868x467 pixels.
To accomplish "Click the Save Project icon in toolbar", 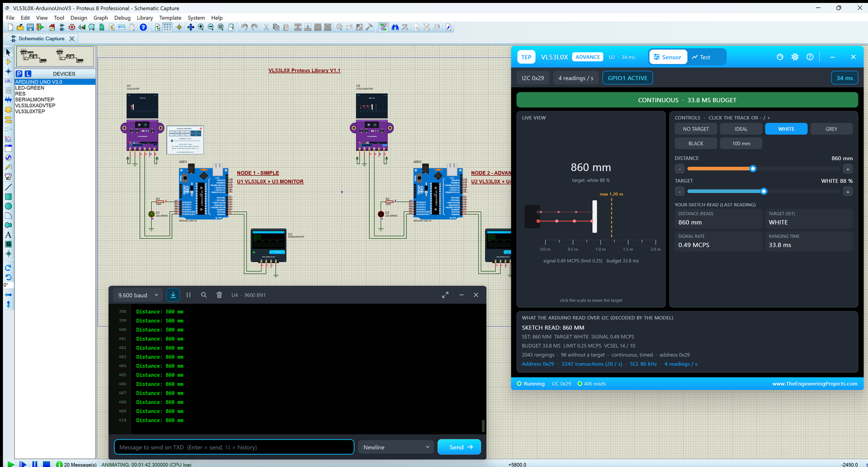I will [30, 27].
